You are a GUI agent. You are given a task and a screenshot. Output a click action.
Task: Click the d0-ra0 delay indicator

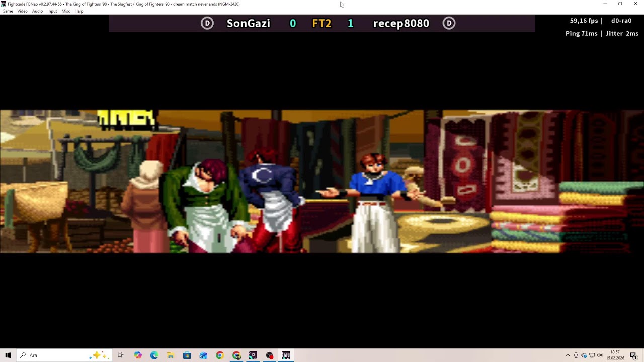coord(621,21)
